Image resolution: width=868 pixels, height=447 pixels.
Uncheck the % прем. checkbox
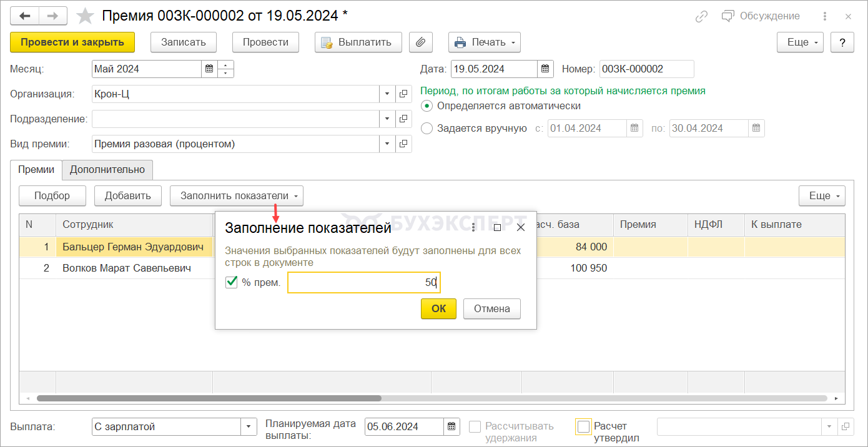tap(232, 282)
